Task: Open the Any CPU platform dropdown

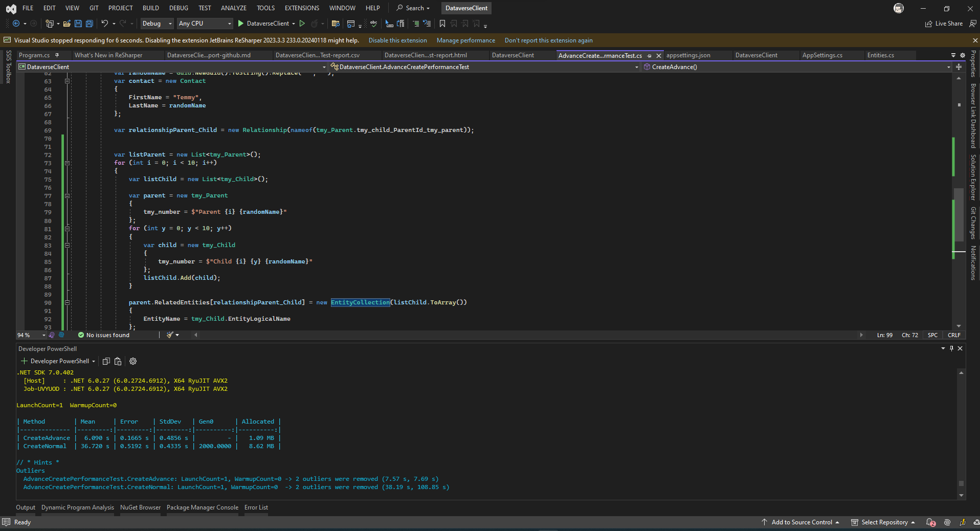Action: pos(205,24)
